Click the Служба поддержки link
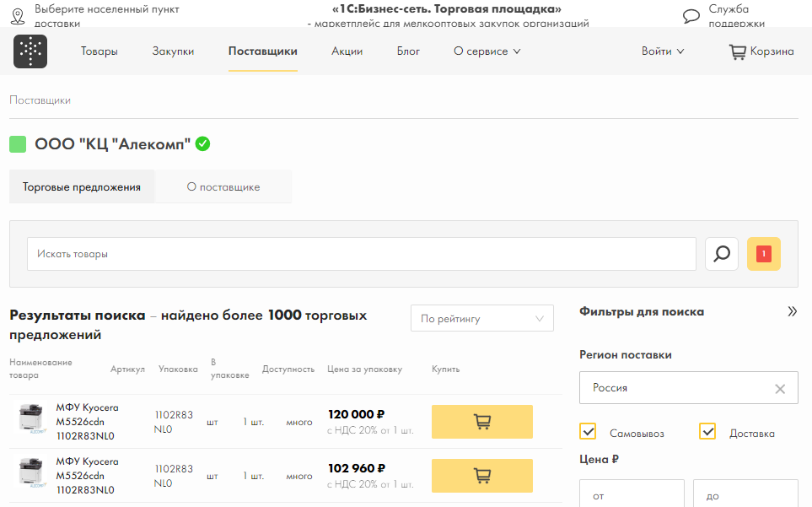Viewport: 812px width, 507px height. pyautogui.click(x=736, y=15)
